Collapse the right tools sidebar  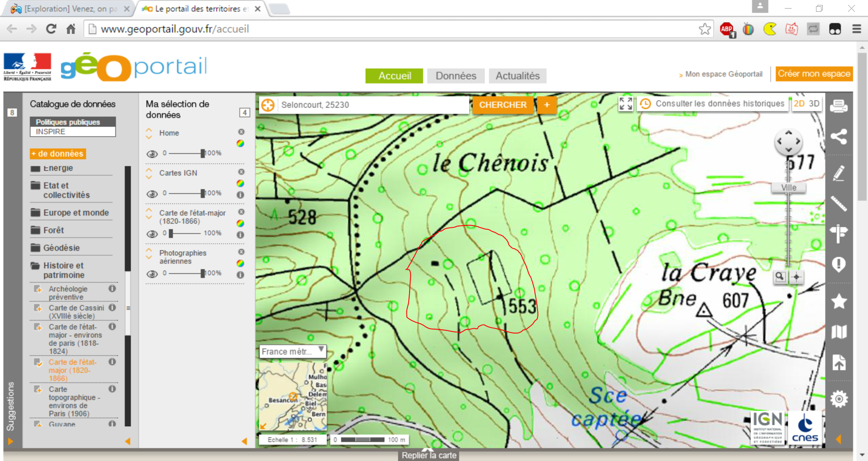pyautogui.click(x=839, y=439)
